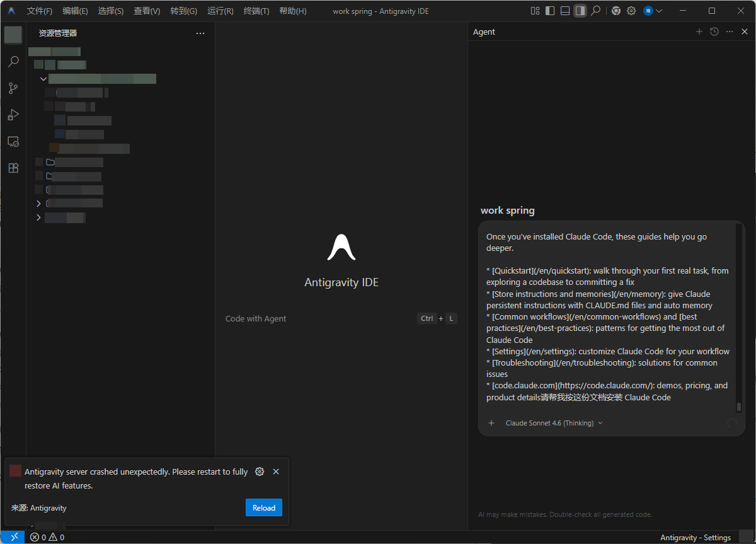Click the L key hint
The image size is (756, 544).
451,318
